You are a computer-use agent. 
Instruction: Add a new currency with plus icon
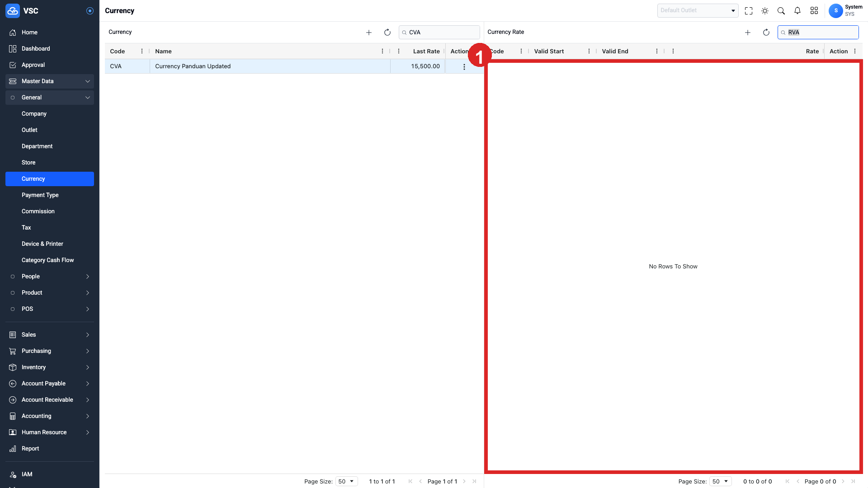point(369,33)
